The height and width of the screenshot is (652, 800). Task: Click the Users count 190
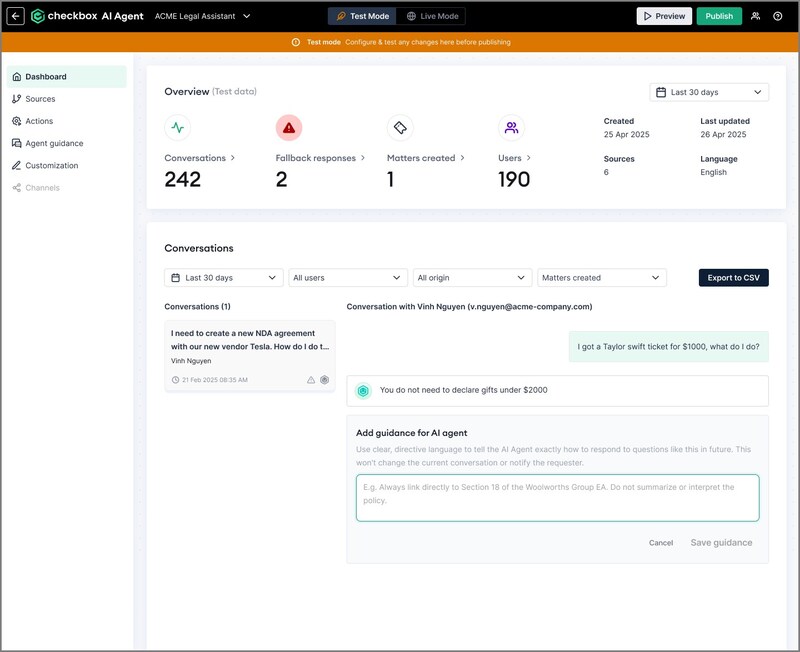pos(514,180)
